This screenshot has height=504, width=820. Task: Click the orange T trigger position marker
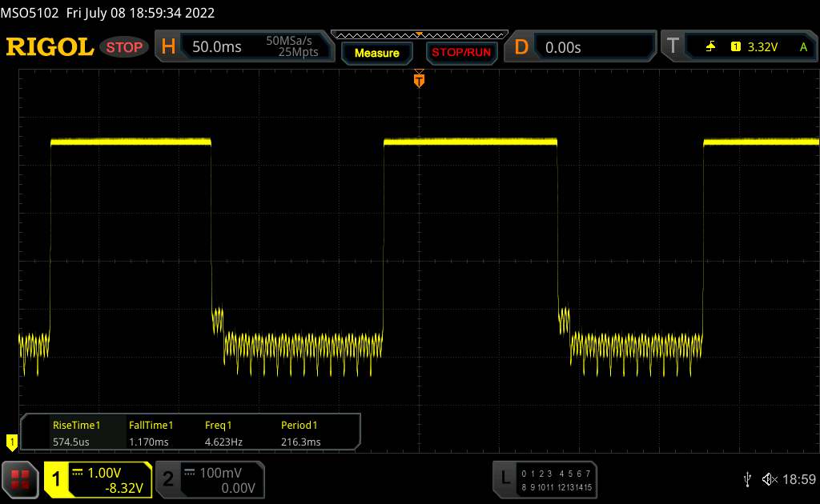point(419,79)
